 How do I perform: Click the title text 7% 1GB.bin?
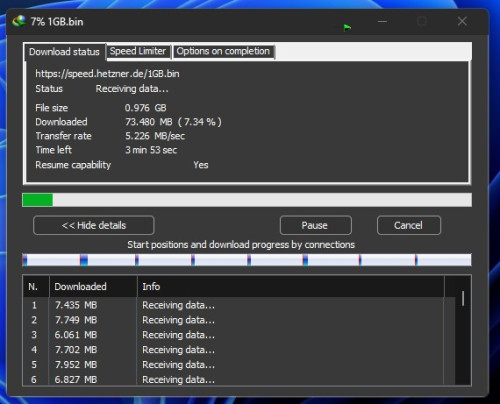point(57,22)
